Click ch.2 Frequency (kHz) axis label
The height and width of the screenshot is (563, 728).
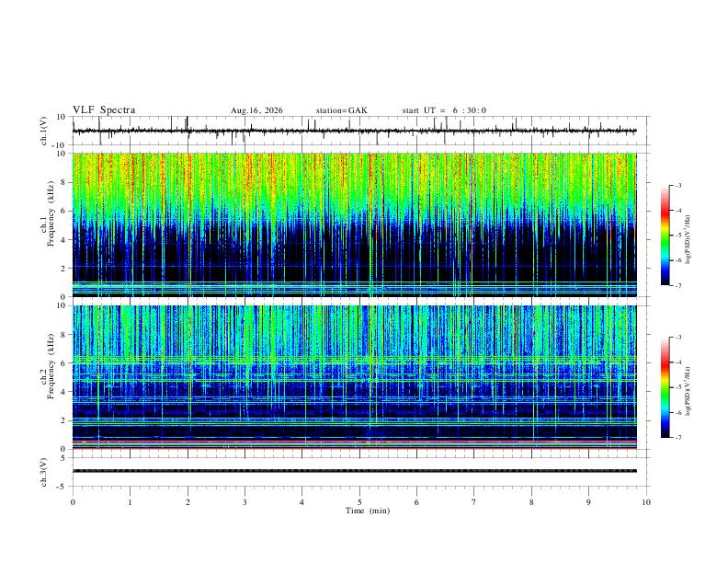(47, 377)
